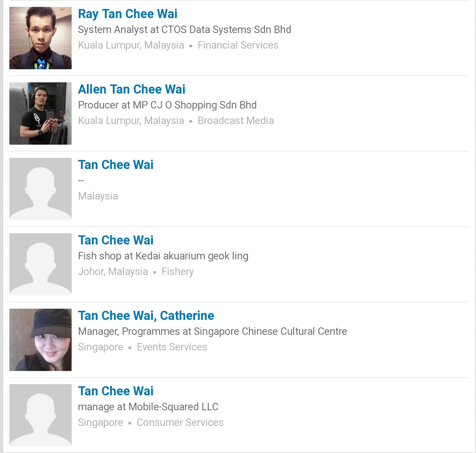This screenshot has height=453, width=476.
Task: Open Tan Chee Wai link above Mobile-Squared LLC
Action: point(116,391)
